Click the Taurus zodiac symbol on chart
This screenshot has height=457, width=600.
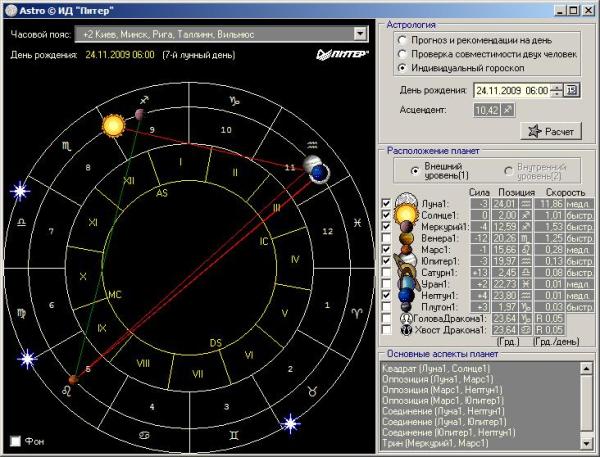(x=312, y=391)
